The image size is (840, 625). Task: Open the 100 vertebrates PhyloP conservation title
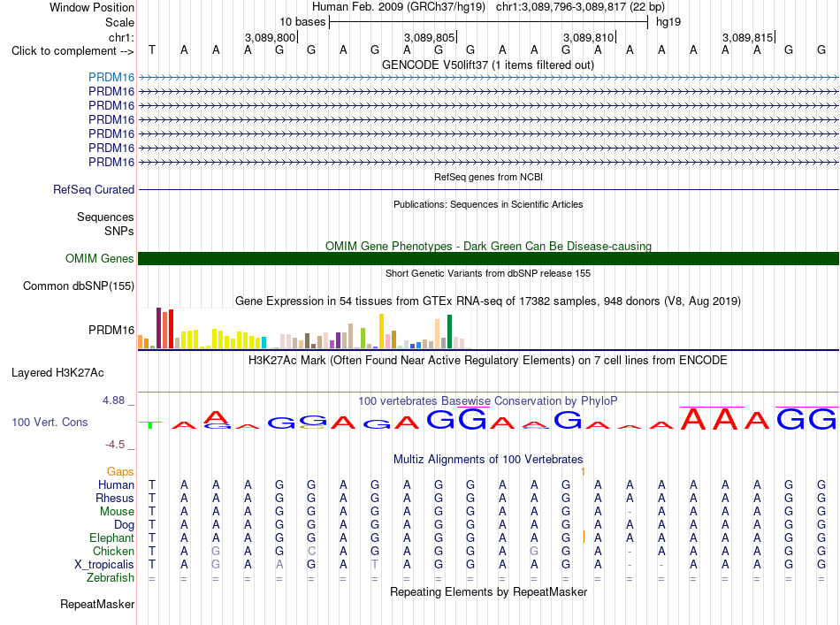click(488, 400)
